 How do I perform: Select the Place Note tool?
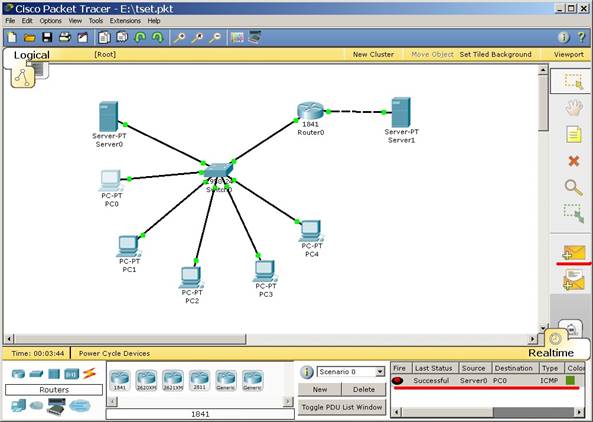pos(574,134)
